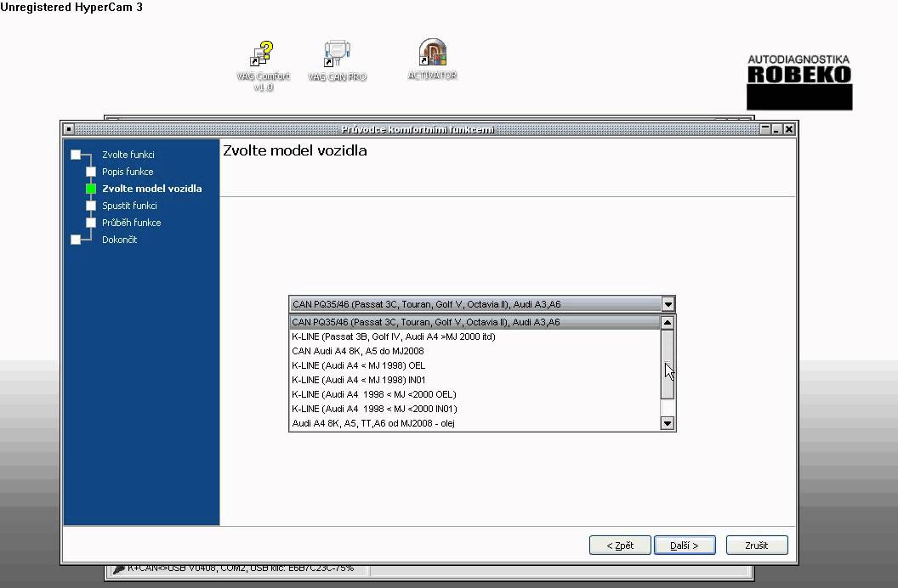Go back with the Zpět button
898x588 pixels.
[620, 546]
